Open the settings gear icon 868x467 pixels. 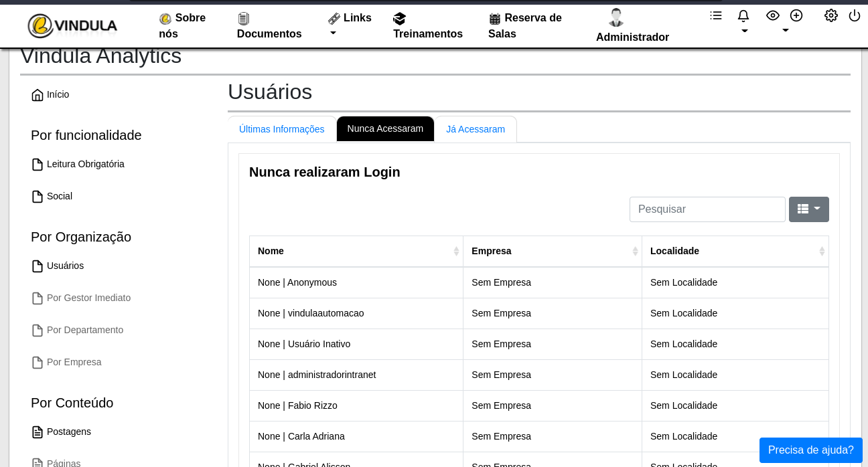pos(830,15)
